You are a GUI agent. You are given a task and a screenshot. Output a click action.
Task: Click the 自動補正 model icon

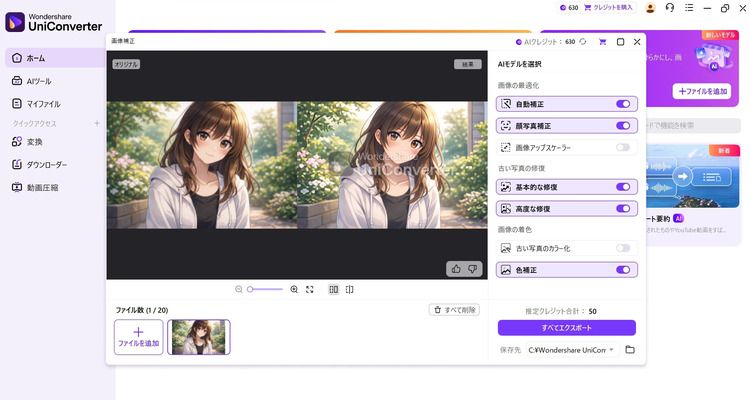pyautogui.click(x=506, y=104)
